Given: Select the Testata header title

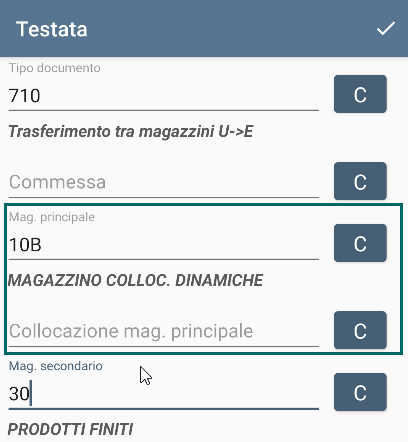Looking at the screenshot, I should tap(52, 29).
